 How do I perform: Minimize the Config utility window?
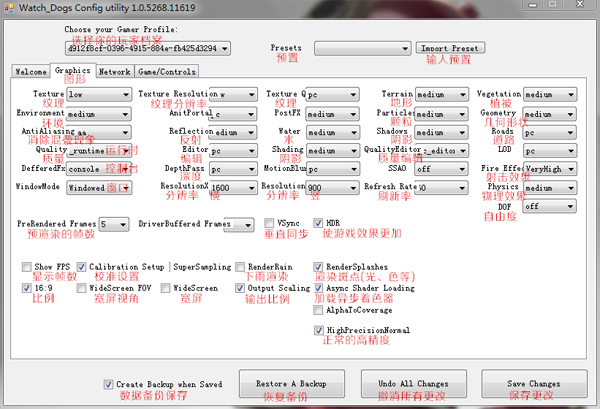point(532,5)
